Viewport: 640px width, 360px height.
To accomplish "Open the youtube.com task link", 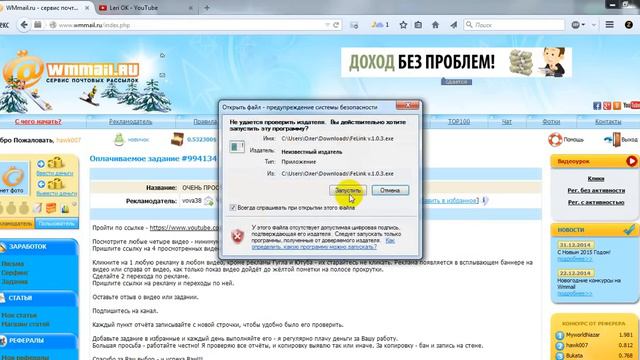I will coord(184,228).
